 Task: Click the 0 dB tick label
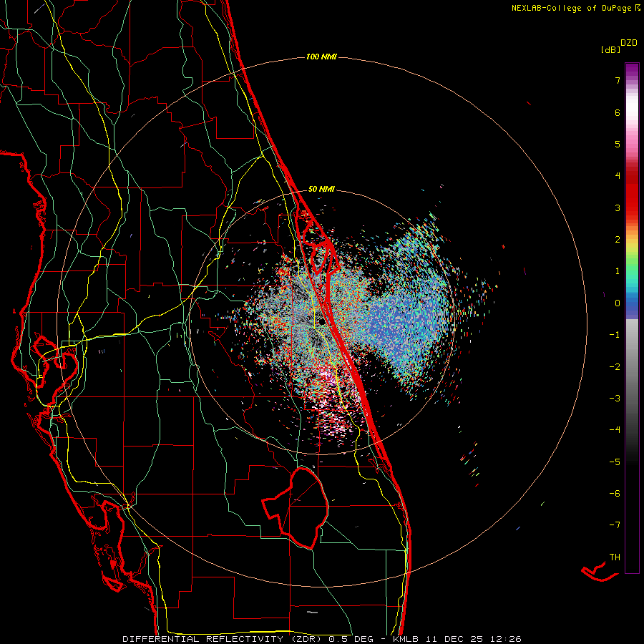[618, 303]
